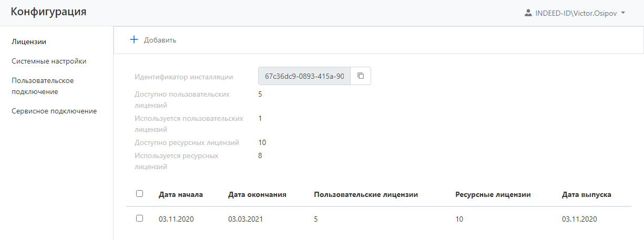
Task: Click the plus icon beside Добавить
Action: (x=134, y=40)
